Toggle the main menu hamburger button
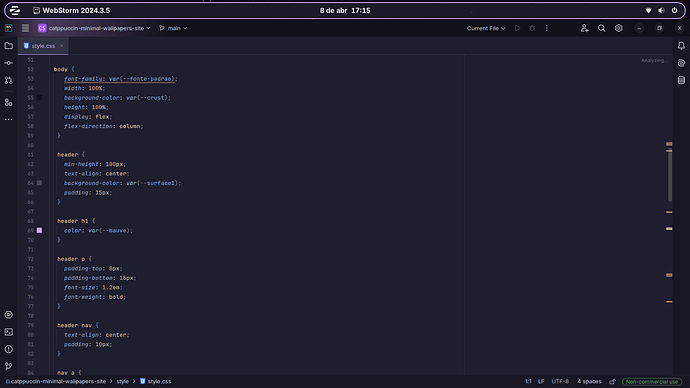Viewport: 690px width, 388px height. (26, 28)
